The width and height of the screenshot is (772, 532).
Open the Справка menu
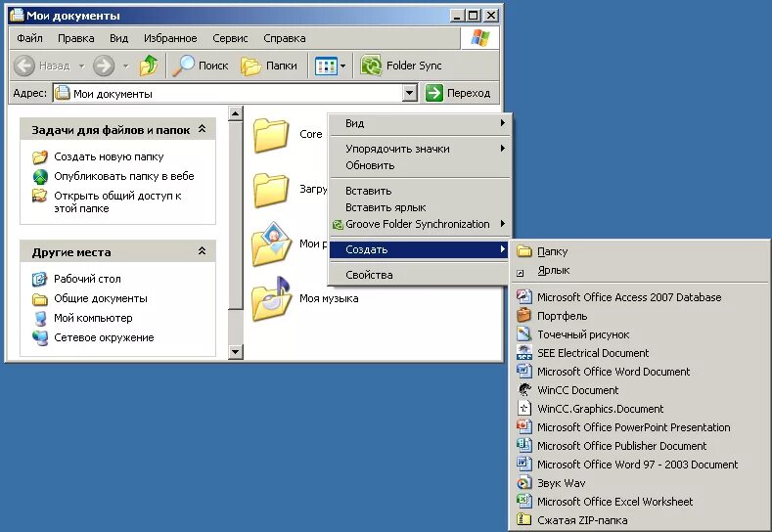click(x=285, y=38)
